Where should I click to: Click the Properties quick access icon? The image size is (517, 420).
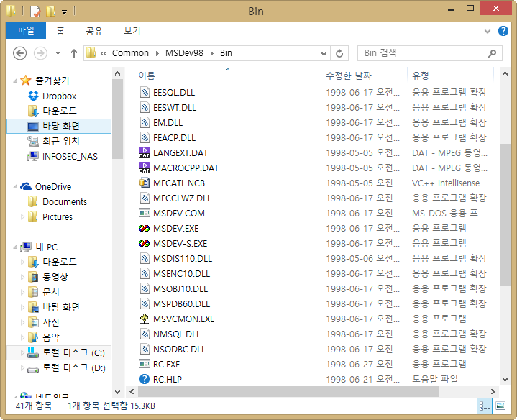click(35, 12)
